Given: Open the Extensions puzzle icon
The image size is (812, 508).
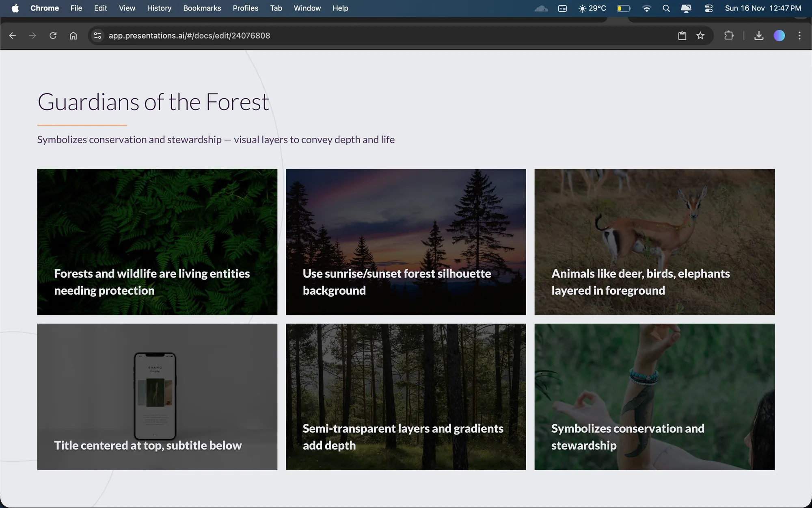Looking at the screenshot, I should (x=729, y=36).
